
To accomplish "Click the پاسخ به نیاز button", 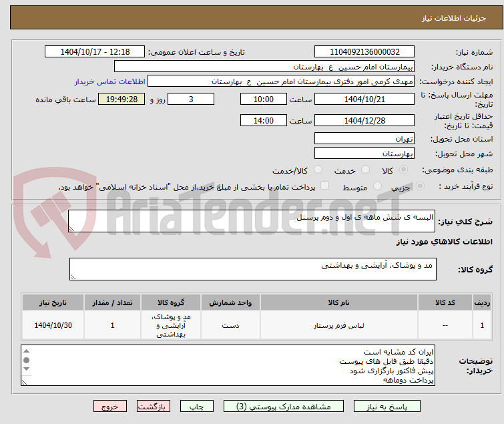I will pos(387,407).
